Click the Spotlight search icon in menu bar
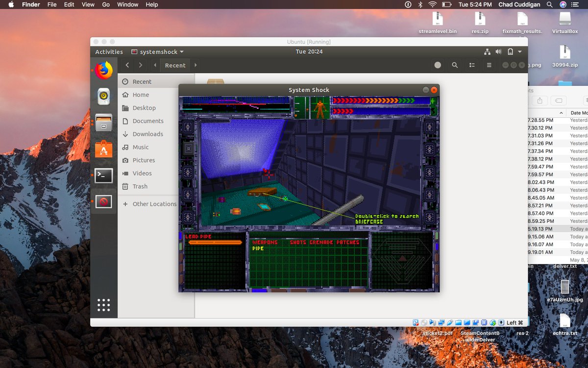Viewport: 588px width, 368px height. point(550,4)
